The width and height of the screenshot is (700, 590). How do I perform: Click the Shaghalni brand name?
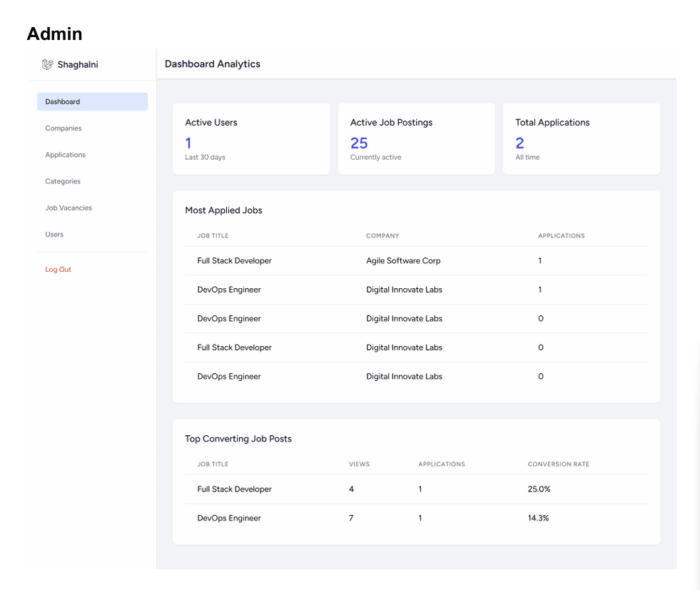coord(78,65)
